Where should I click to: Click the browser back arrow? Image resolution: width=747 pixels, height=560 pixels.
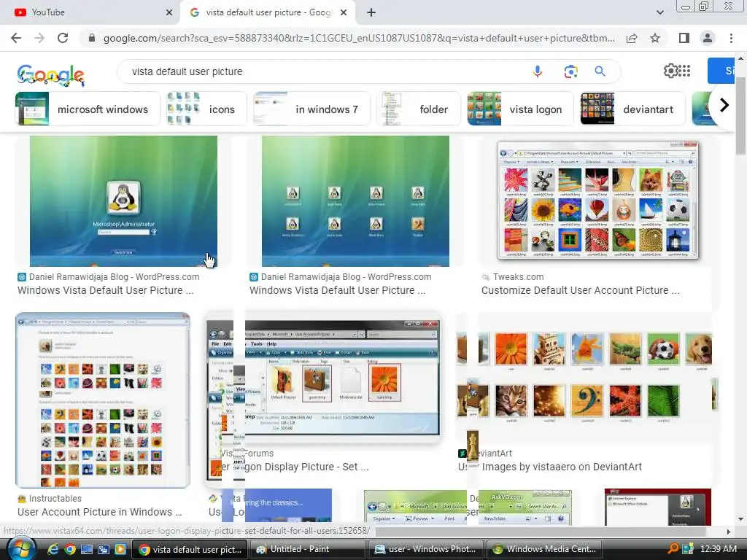(16, 38)
